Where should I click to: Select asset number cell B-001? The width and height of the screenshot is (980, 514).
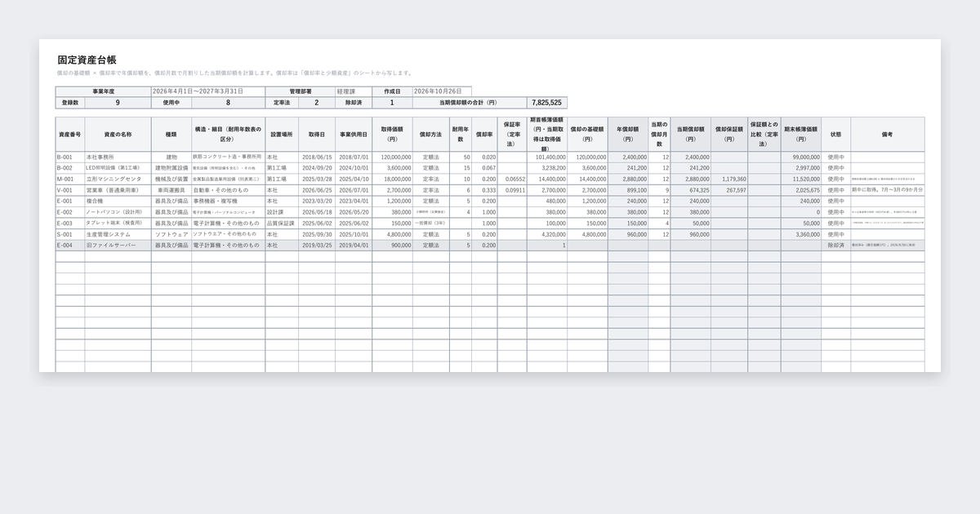point(70,157)
